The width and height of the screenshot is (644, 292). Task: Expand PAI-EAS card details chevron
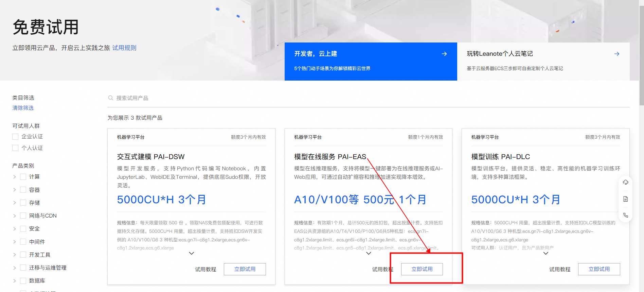[369, 253]
